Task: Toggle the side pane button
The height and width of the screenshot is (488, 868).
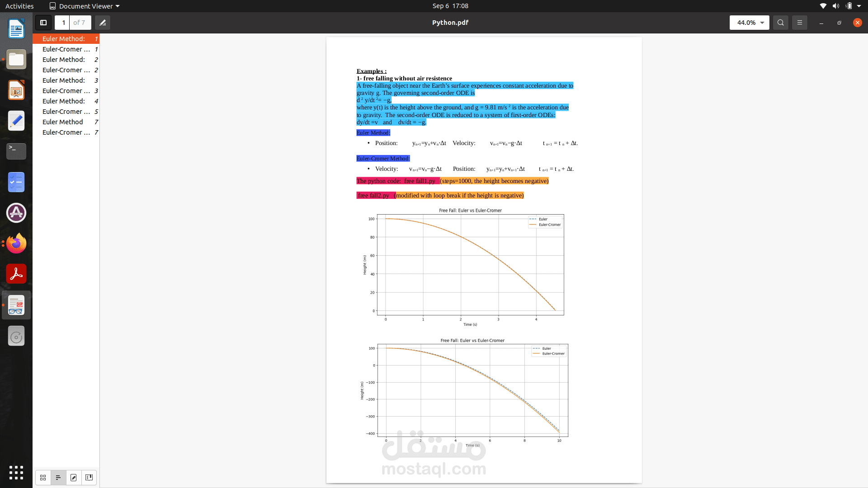Action: tap(43, 23)
